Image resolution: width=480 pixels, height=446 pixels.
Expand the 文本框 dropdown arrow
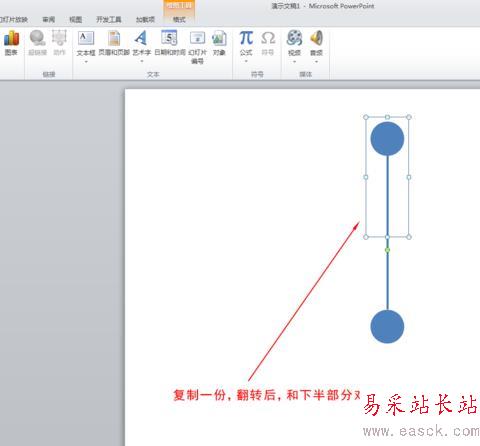tap(86, 62)
